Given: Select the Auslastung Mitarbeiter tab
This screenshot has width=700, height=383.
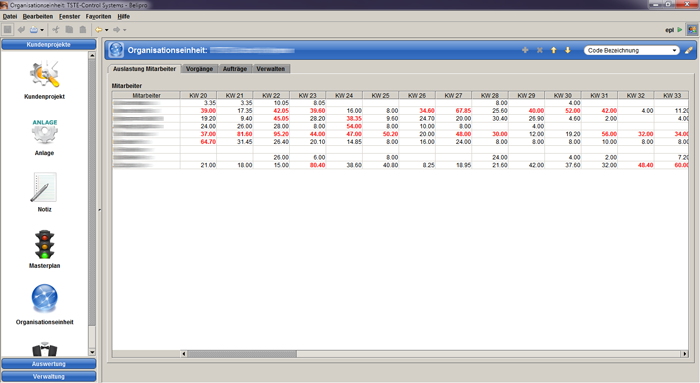Looking at the screenshot, I should pyautogui.click(x=144, y=69).
